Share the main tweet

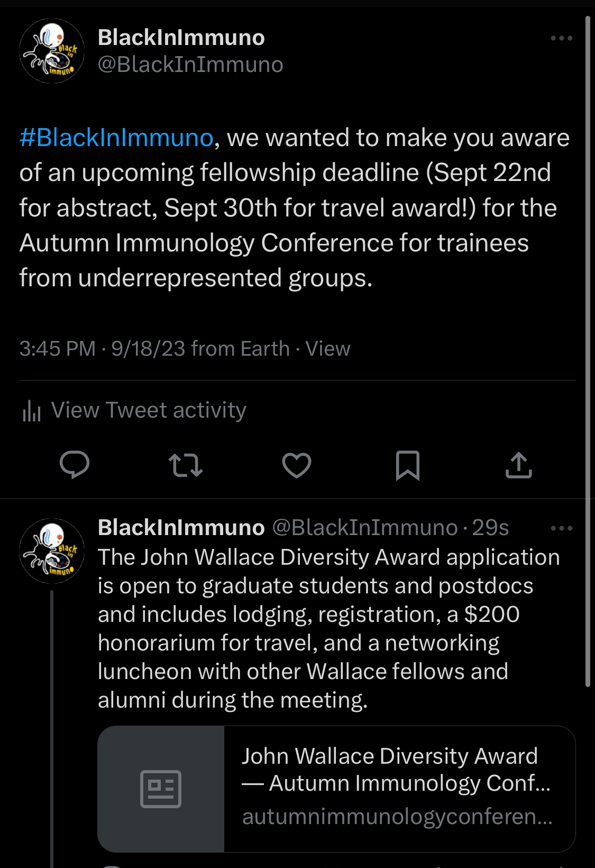tap(518, 465)
